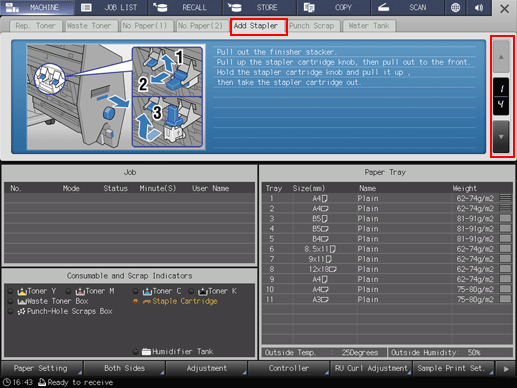
Task: Click the Toner K indicator icon
Action: [203, 291]
